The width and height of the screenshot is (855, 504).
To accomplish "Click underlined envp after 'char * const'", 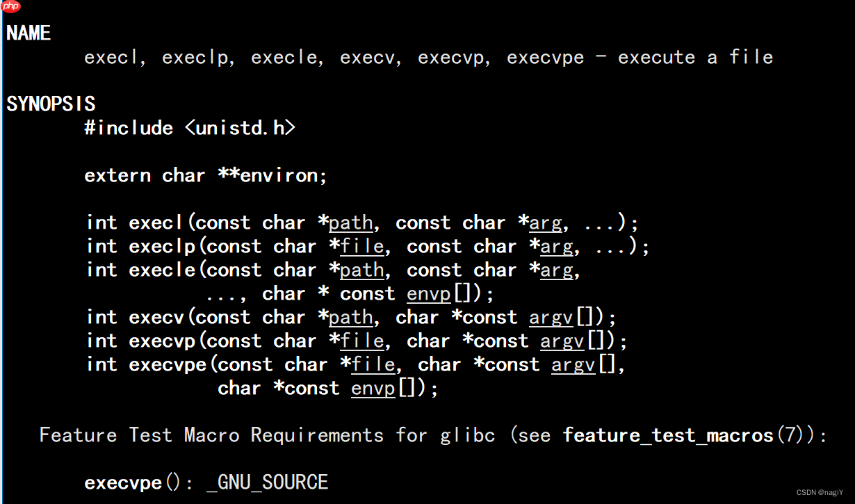I will 429,294.
